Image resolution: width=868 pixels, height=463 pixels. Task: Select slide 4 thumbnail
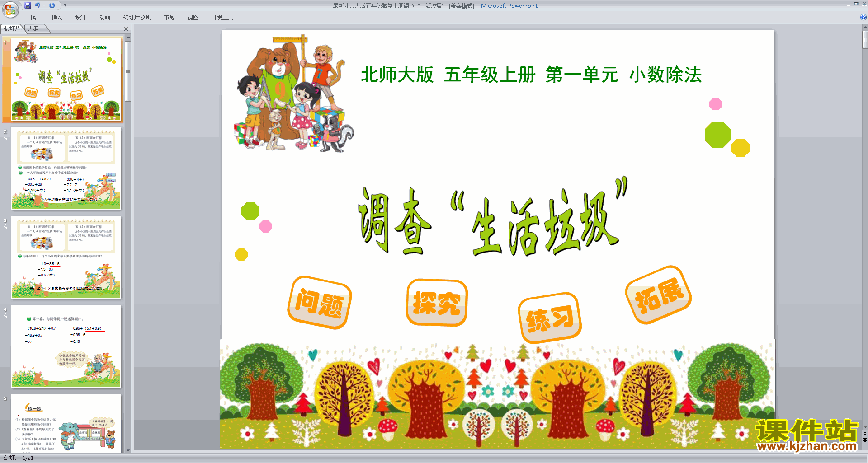[66, 346]
